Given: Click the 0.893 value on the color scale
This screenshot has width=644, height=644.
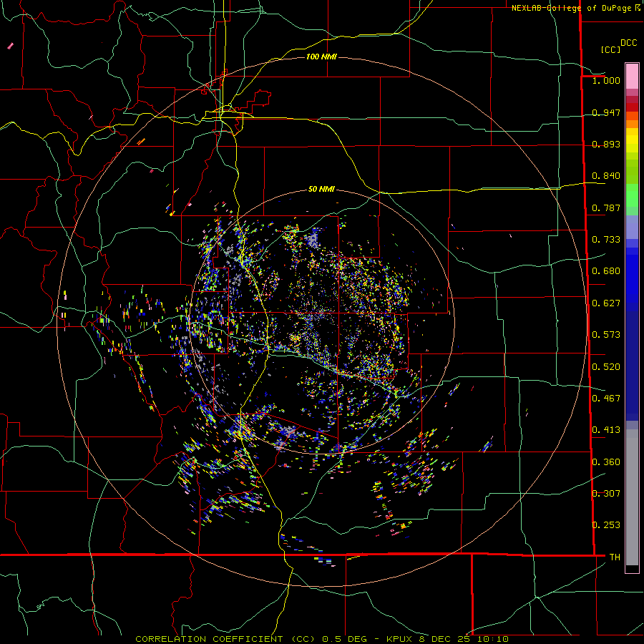Looking at the screenshot, I should click(606, 144).
